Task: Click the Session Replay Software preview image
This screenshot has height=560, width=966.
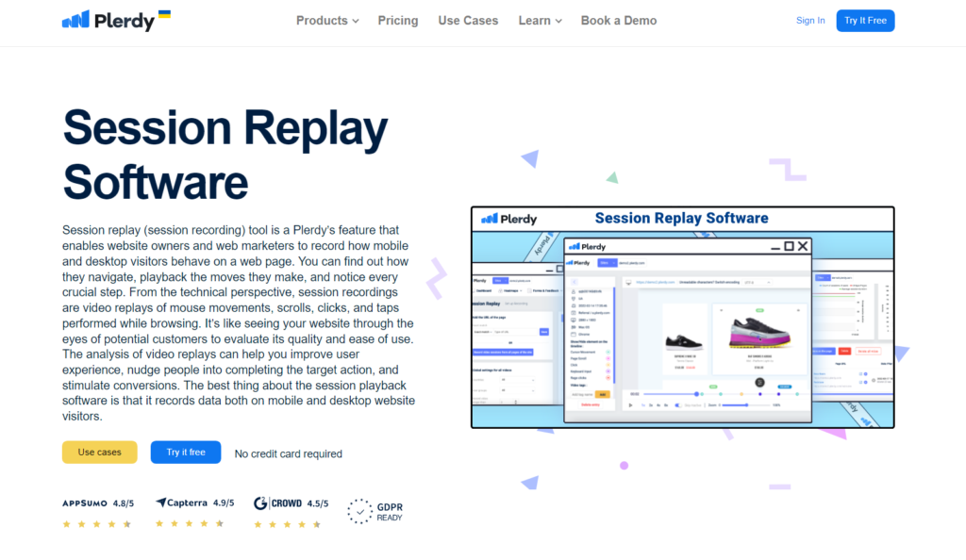Action: pos(683,318)
